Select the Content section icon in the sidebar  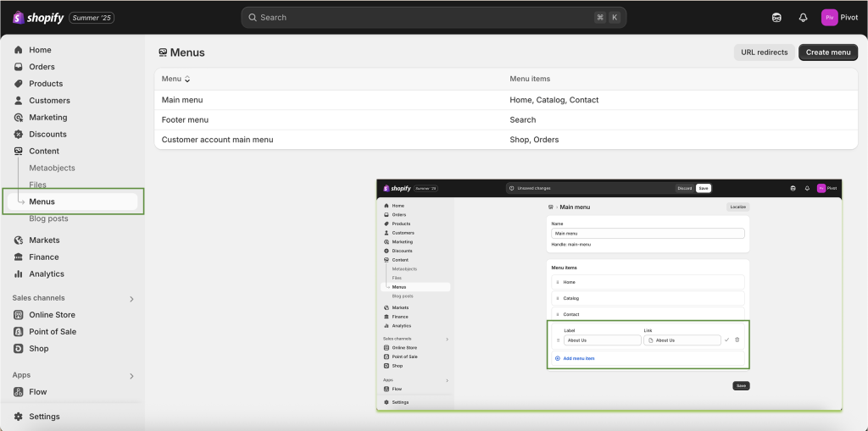[19, 151]
